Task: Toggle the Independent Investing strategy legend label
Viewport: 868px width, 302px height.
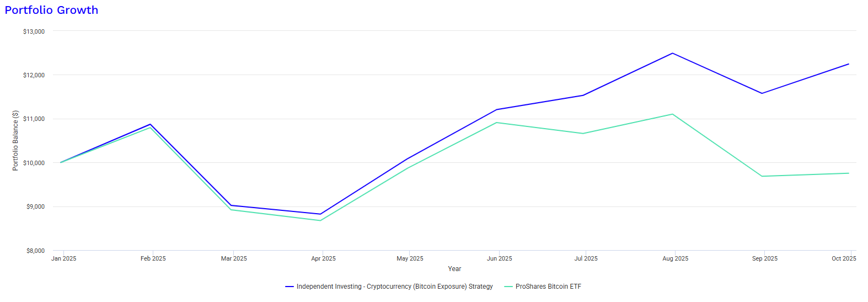Action: [394, 287]
